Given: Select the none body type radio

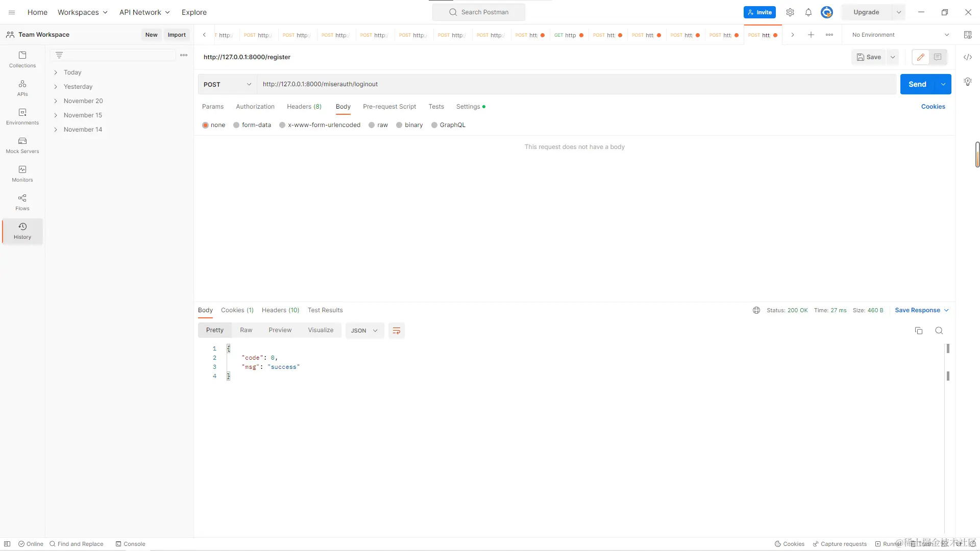Looking at the screenshot, I should point(206,125).
